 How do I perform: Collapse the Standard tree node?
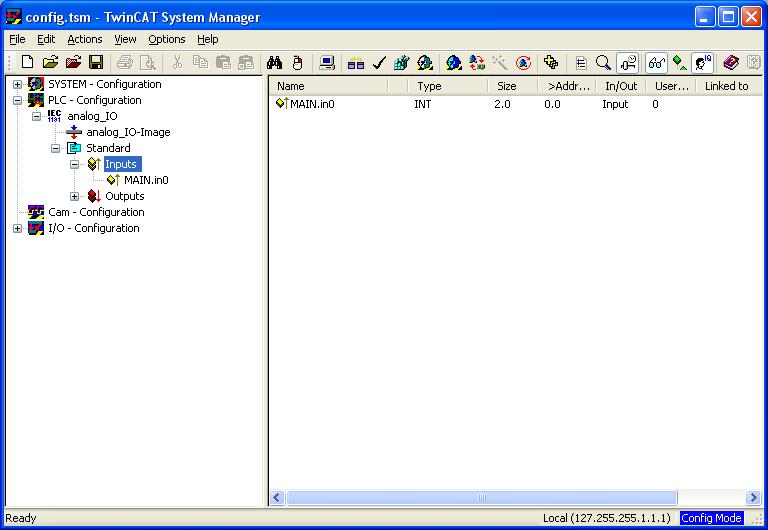click(x=55, y=148)
